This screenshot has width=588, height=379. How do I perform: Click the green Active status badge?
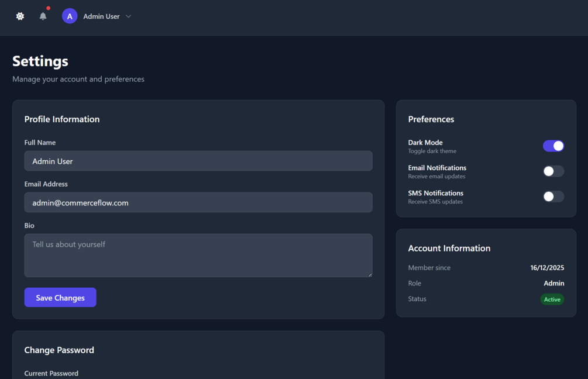[x=552, y=299]
